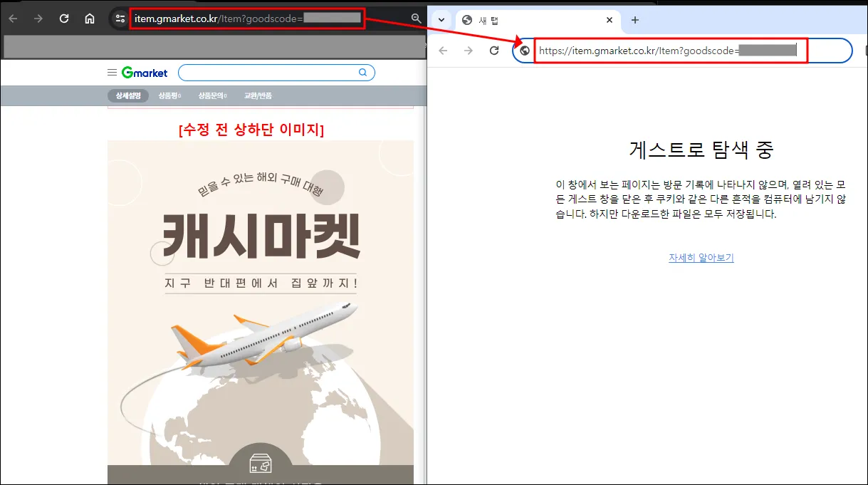The image size is (868, 485).
Task: Go forward in guest browser window
Action: click(468, 51)
